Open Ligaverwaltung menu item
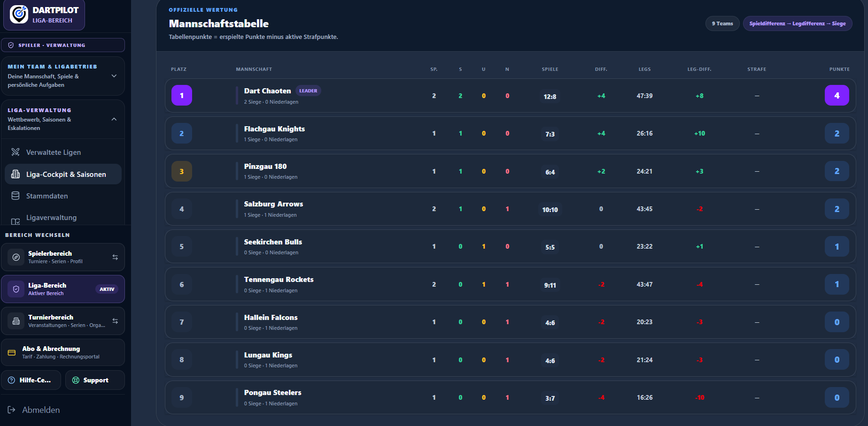Viewport: 868px width, 426px height. pos(63,217)
